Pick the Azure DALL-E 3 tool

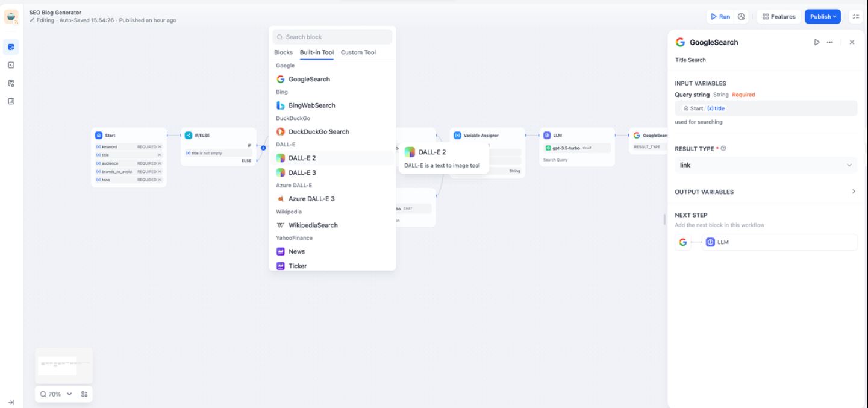(x=311, y=199)
